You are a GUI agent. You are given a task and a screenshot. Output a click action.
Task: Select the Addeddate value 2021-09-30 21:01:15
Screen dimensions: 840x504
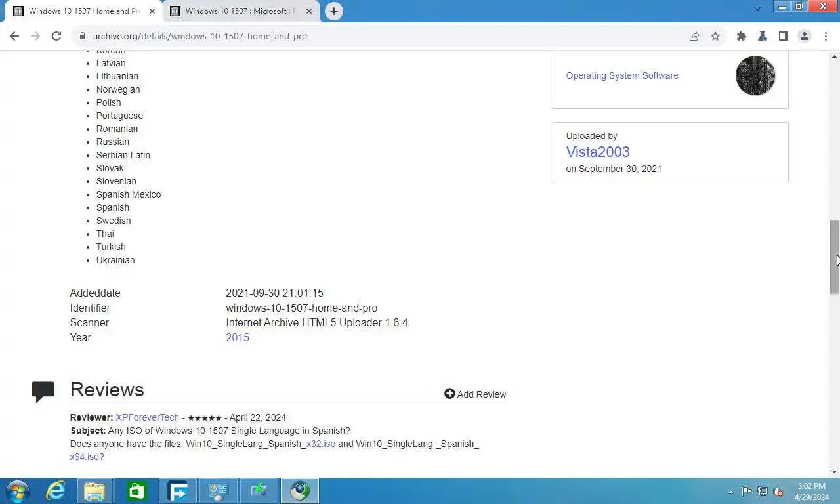point(274,293)
